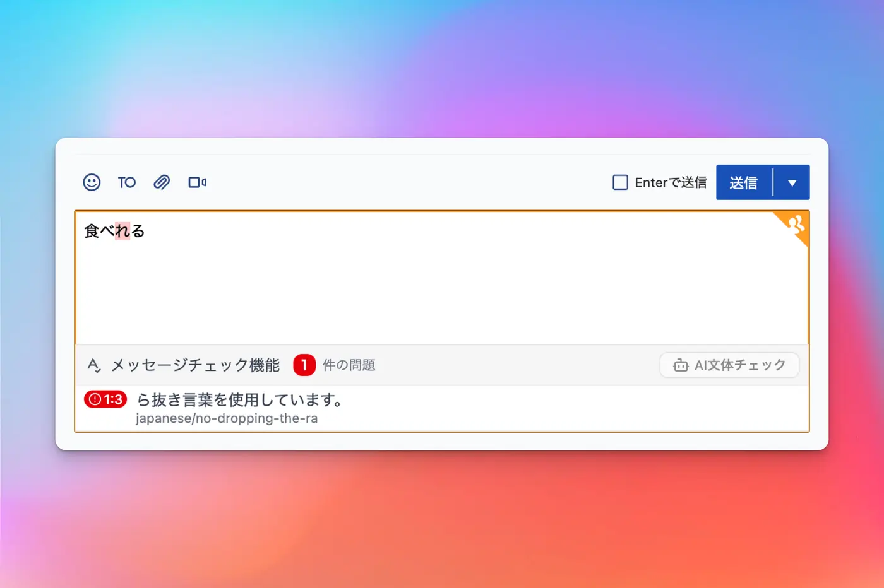Viewport: 884px width, 588px height.
Task: Click the ら抜き言葉を使用しています warning text
Action: 241,399
